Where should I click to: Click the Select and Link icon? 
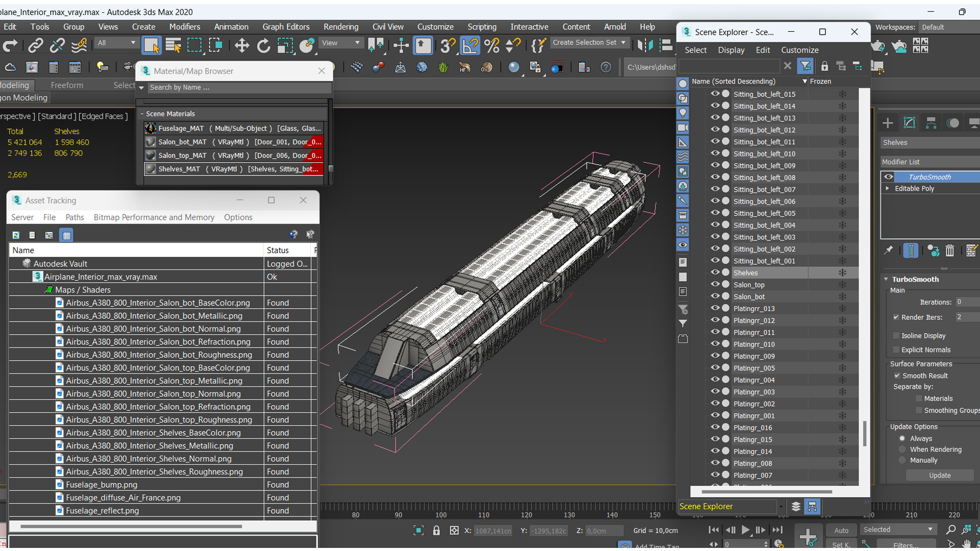click(35, 45)
